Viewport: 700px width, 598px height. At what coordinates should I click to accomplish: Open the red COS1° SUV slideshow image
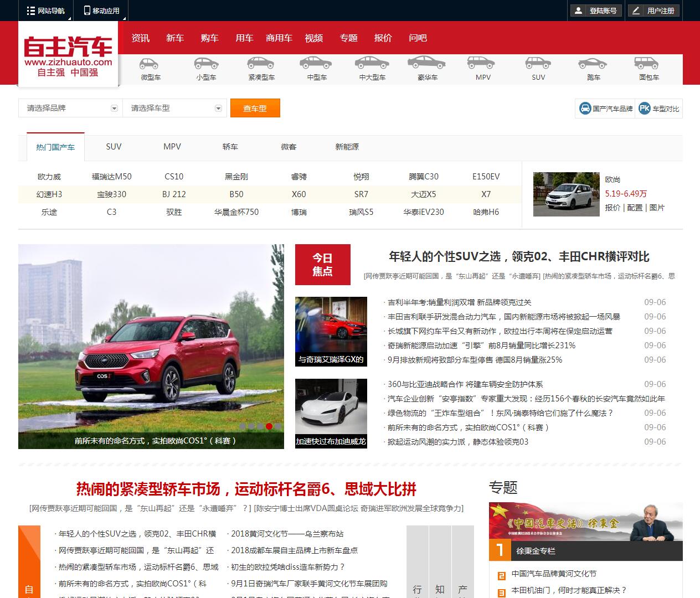click(x=151, y=347)
